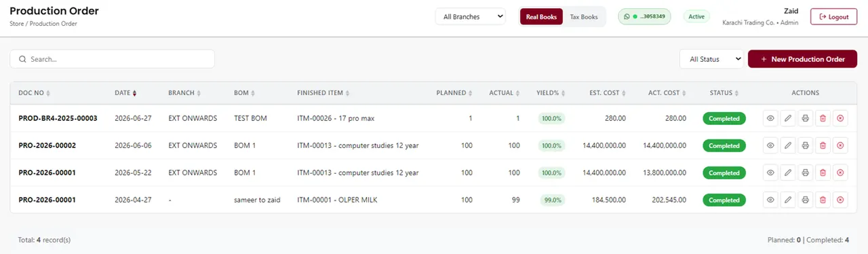The width and height of the screenshot is (868, 254).
Task: Sort the table by PLANNED column
Action: (454, 93)
